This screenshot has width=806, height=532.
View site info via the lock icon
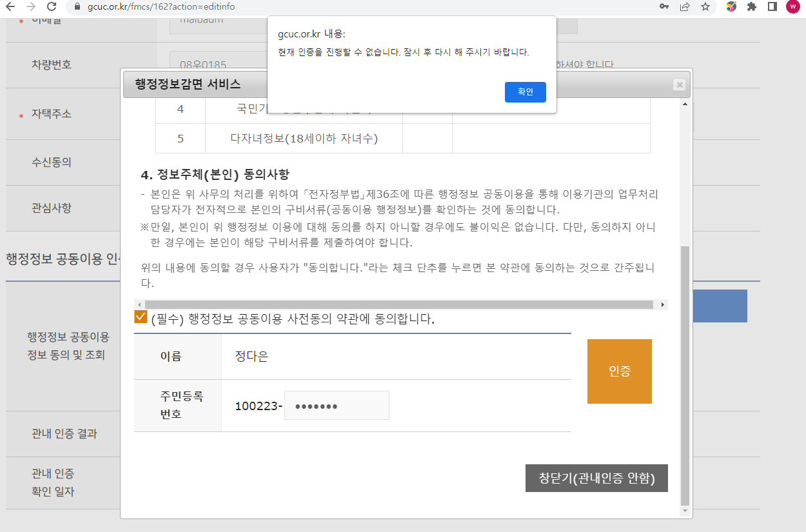pos(77,6)
